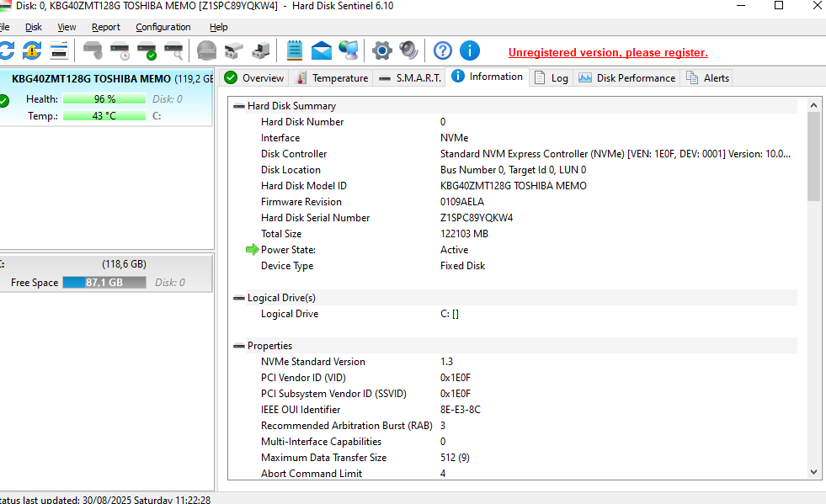
Task: Collapse the Logical Drive(s) section
Action: tap(239, 298)
